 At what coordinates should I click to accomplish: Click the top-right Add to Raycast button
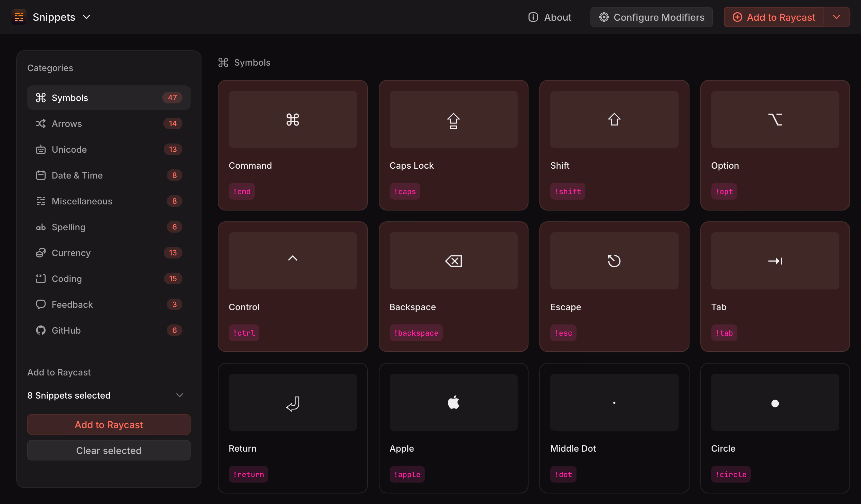(774, 17)
